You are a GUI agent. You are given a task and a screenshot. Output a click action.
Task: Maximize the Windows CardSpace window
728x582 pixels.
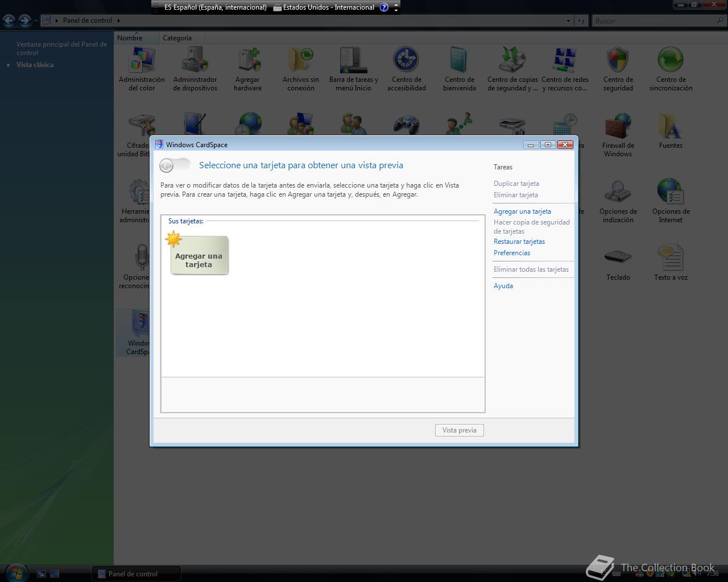tap(548, 144)
